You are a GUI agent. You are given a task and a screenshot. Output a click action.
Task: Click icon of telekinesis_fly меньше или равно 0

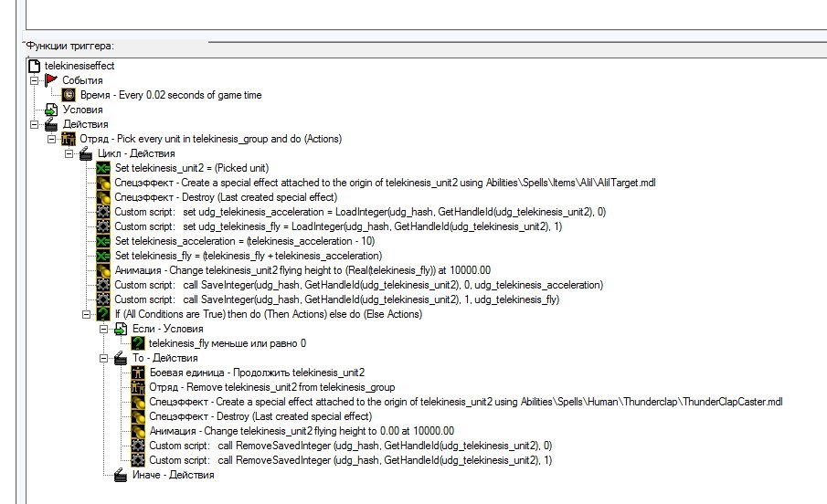(138, 343)
